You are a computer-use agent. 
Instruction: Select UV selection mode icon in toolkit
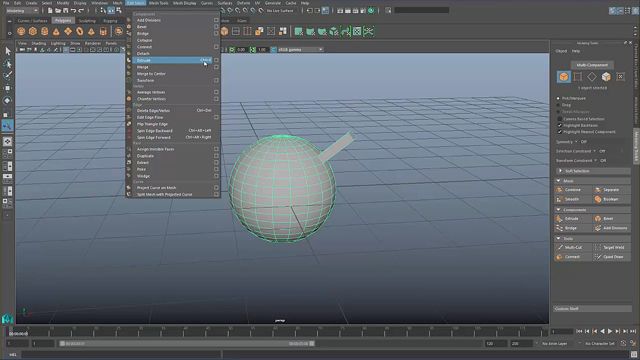[x=620, y=77]
